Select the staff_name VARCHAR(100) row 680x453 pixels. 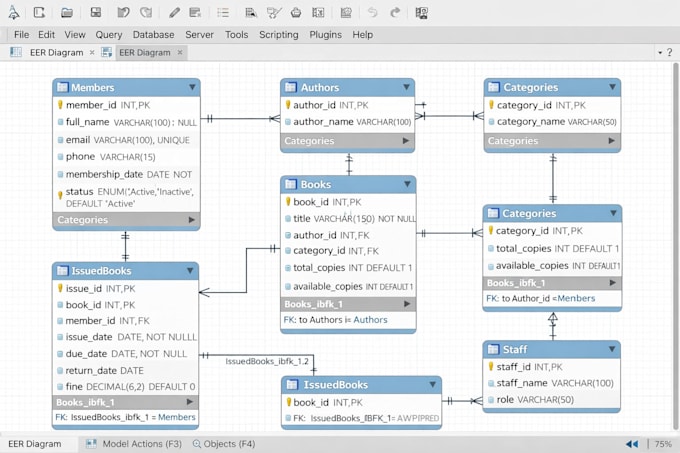552,383
